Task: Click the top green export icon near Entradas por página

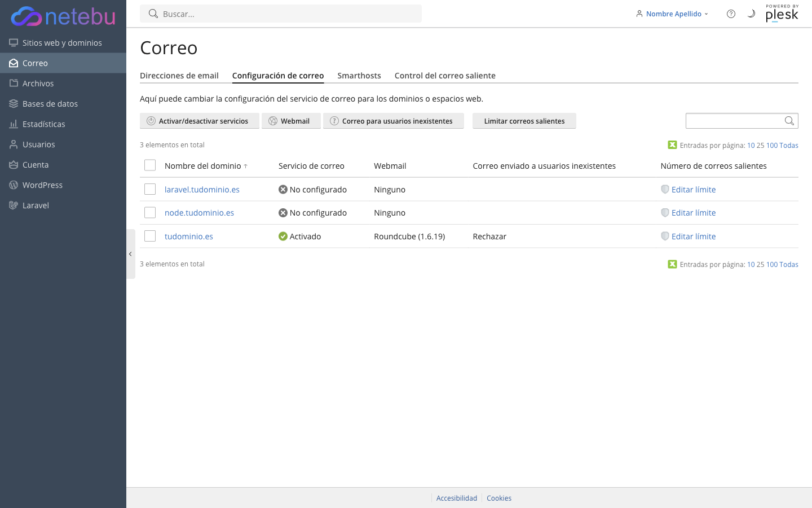Action: 672,145
